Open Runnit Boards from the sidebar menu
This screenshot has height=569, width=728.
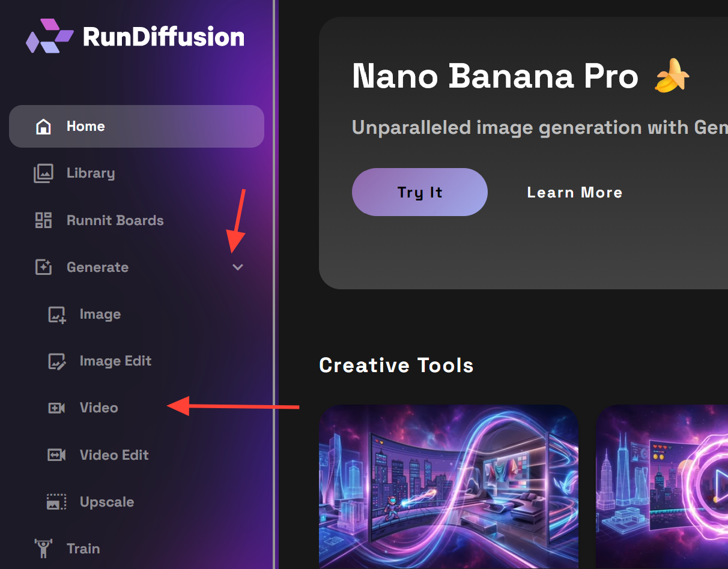tap(115, 220)
